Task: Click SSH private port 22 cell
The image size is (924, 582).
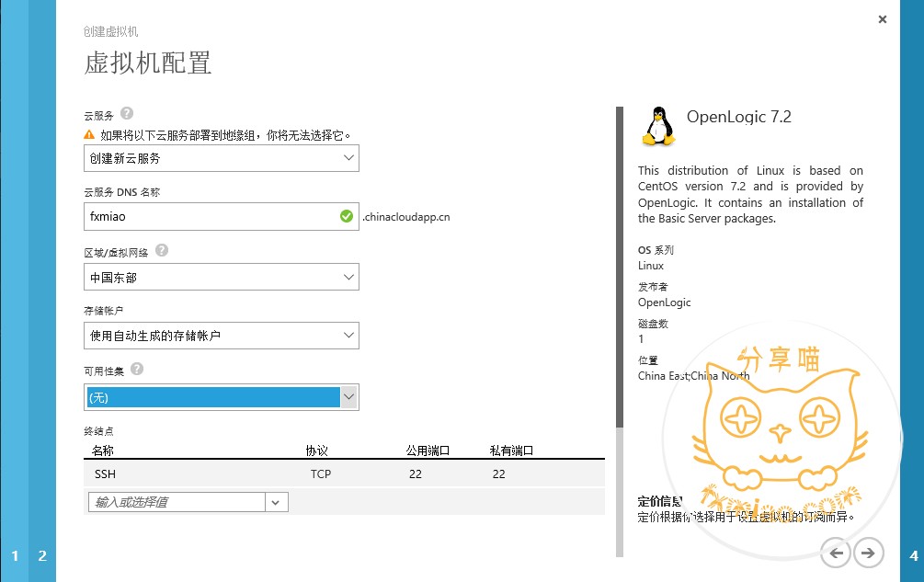Action: click(x=499, y=474)
